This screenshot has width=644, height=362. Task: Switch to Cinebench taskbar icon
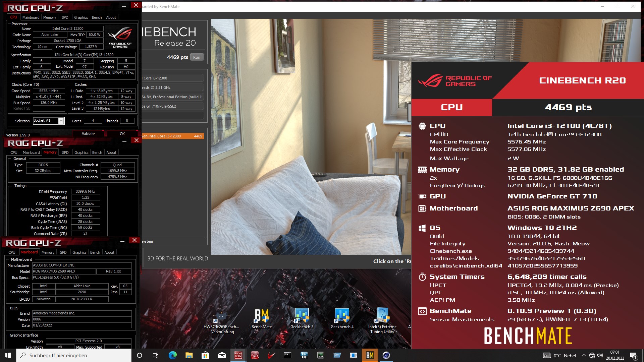tap(386, 355)
